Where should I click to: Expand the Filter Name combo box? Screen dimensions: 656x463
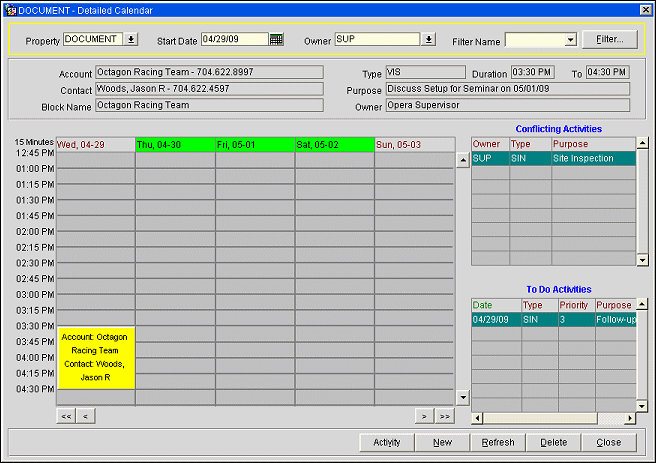tap(571, 39)
